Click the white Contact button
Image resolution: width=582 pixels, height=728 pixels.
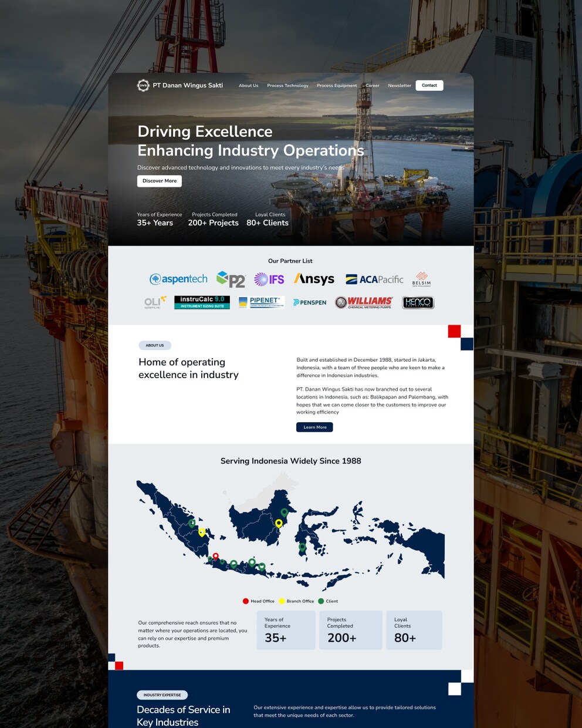click(x=429, y=86)
